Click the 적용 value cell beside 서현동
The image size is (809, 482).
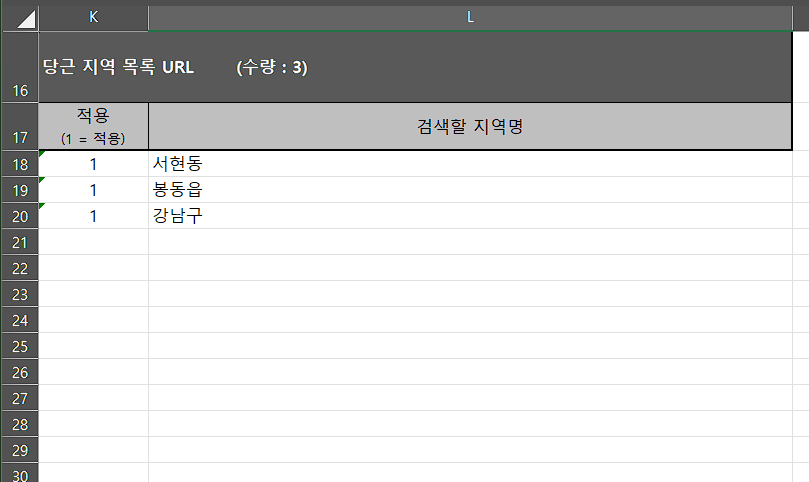[x=93, y=164]
